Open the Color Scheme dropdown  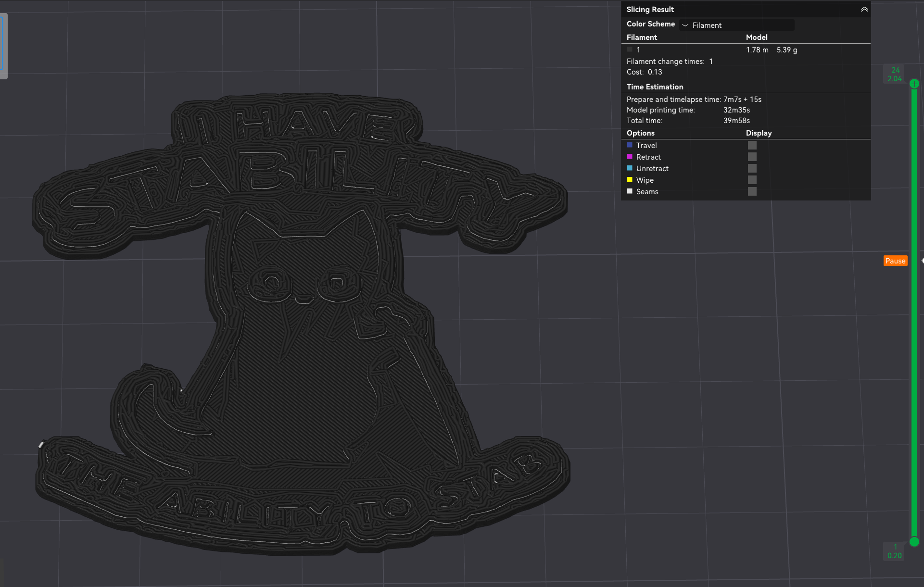coord(737,25)
